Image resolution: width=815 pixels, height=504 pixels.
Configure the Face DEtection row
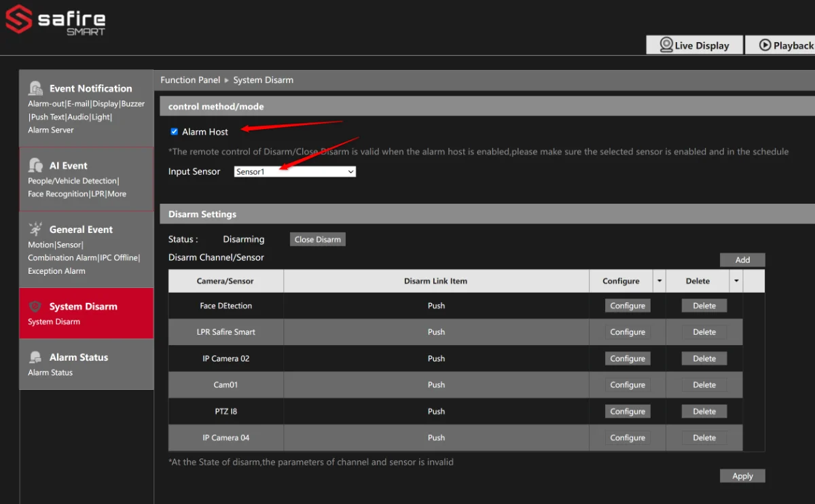(x=628, y=306)
